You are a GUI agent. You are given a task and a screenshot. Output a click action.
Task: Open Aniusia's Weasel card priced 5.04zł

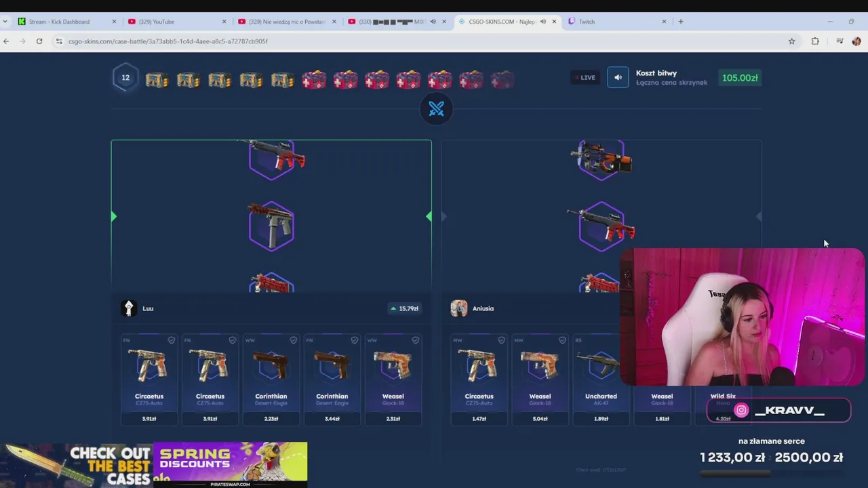[540, 380]
